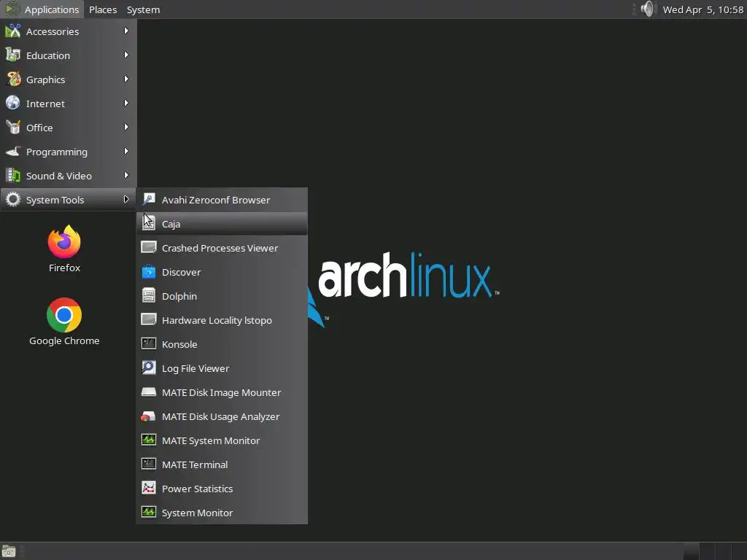Click the System Tools gear icon
The height and width of the screenshot is (560, 747).
pos(13,200)
